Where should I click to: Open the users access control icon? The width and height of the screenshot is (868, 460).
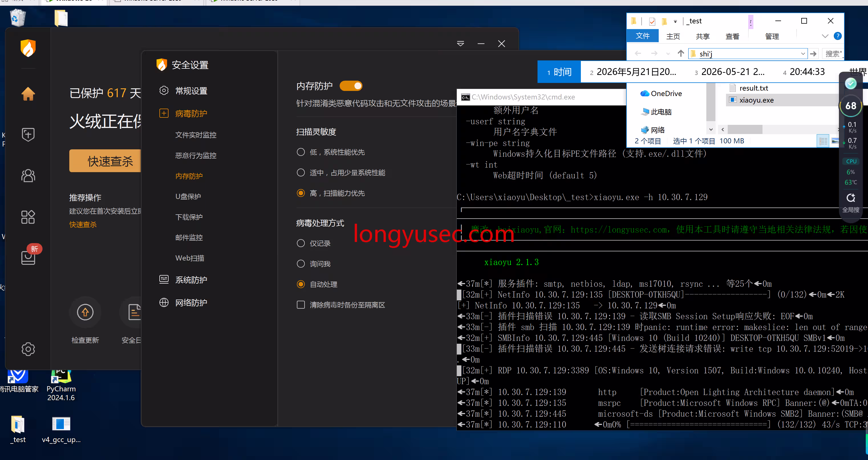point(28,176)
